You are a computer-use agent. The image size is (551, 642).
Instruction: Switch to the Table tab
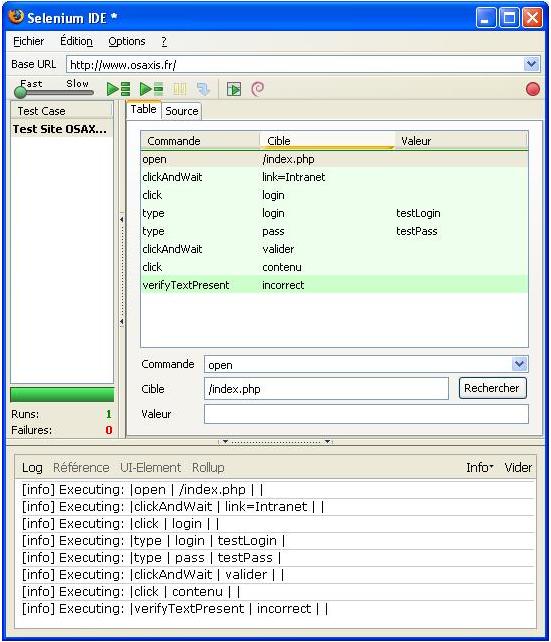[143, 110]
